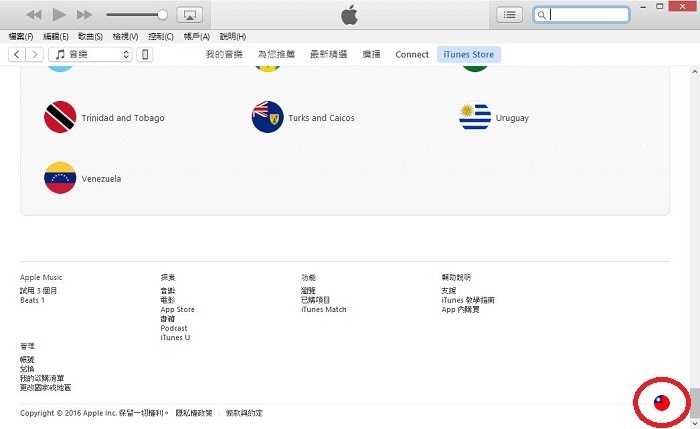Click the volume slider knob
700x429 pixels.
pyautogui.click(x=162, y=15)
